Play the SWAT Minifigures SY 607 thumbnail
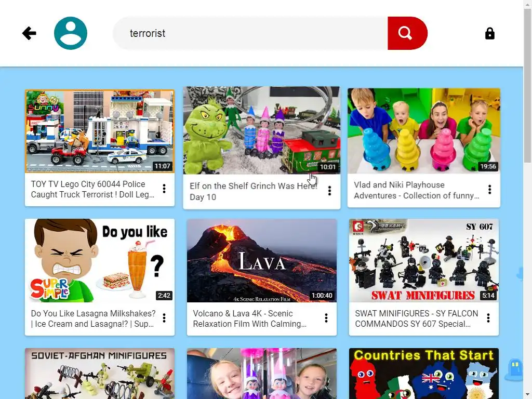The width and height of the screenshot is (532, 399). (424, 261)
